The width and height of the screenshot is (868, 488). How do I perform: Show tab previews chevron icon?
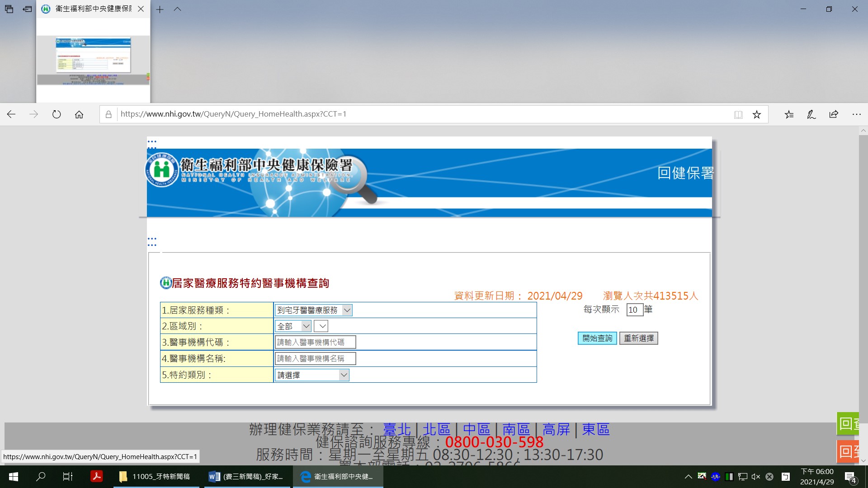tap(177, 9)
